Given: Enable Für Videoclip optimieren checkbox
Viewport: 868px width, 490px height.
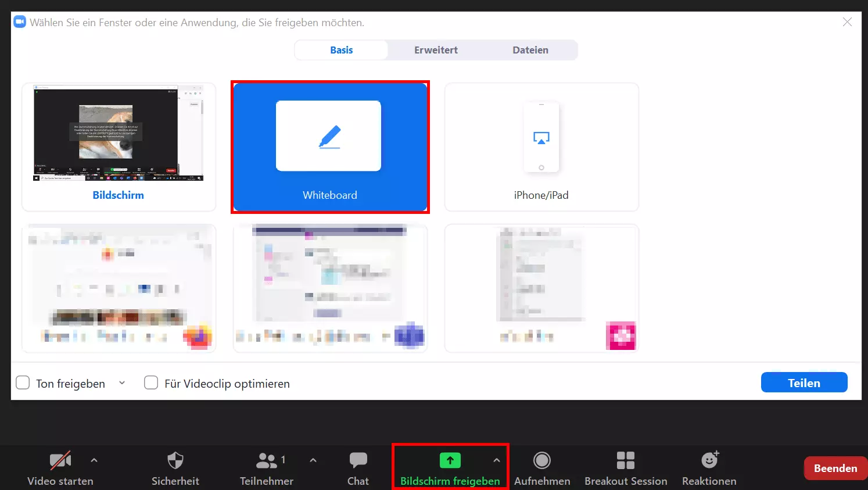Looking at the screenshot, I should [x=151, y=382].
